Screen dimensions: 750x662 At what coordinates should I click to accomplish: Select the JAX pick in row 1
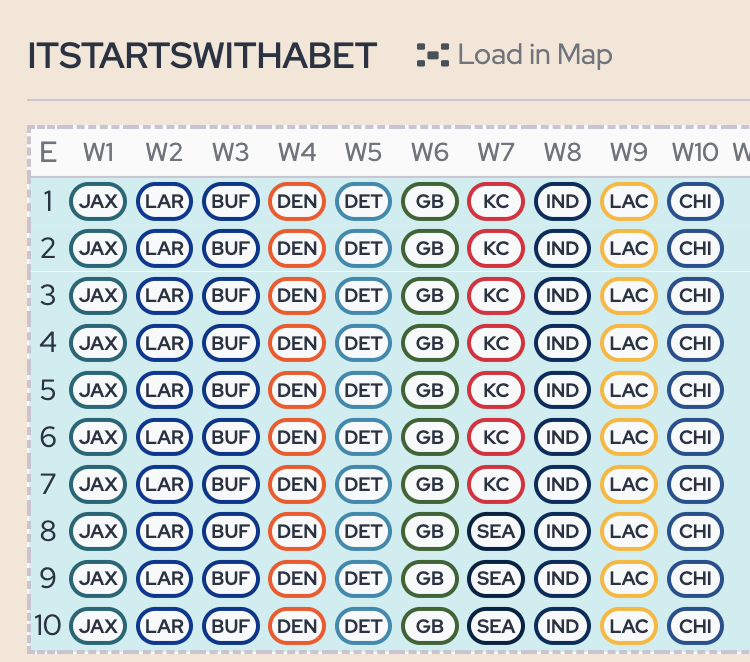click(x=98, y=201)
